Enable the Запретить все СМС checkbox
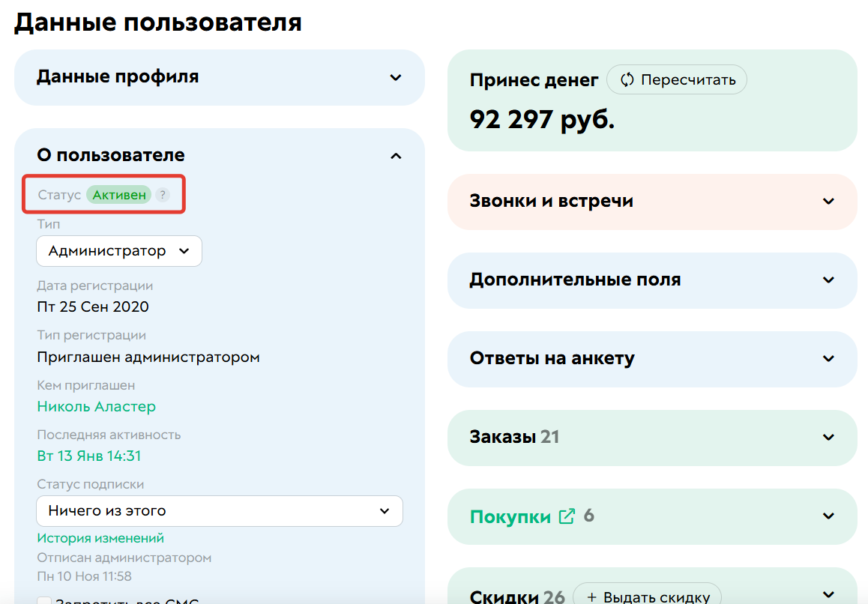 click(x=44, y=600)
